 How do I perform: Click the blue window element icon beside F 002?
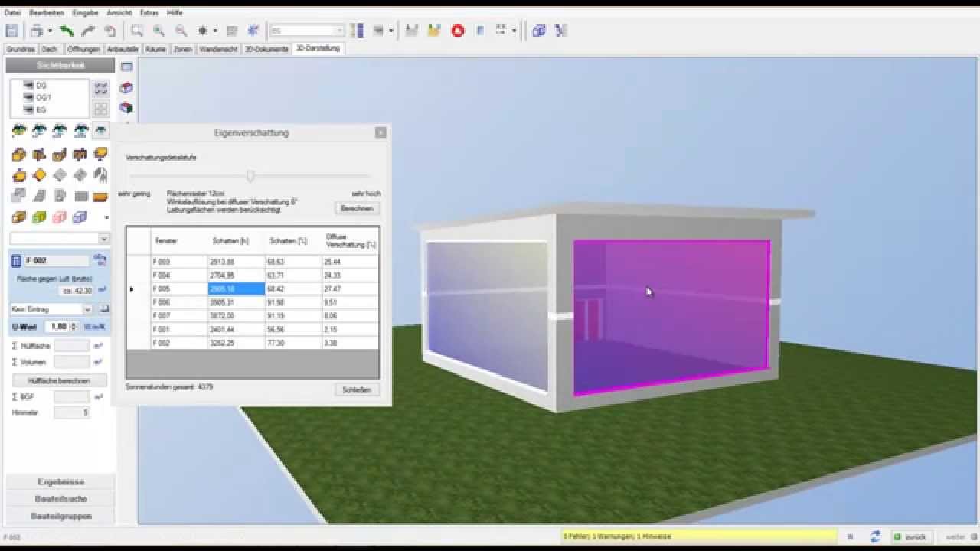17,261
